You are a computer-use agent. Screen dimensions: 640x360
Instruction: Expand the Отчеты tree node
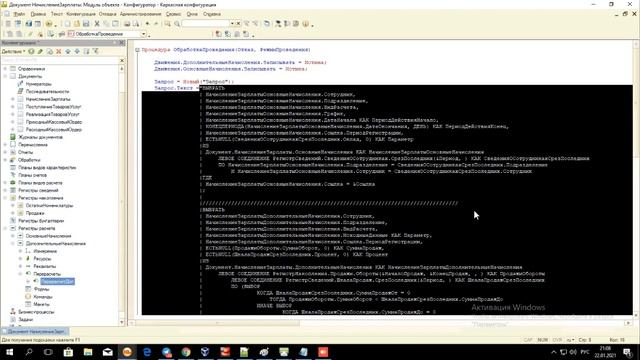[x=5, y=152]
